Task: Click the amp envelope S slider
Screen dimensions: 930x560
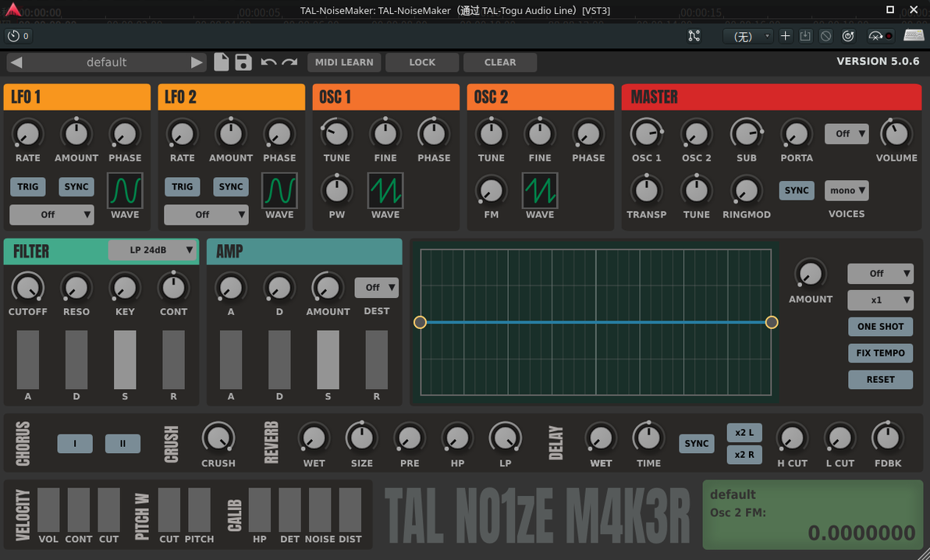Action: 328,360
